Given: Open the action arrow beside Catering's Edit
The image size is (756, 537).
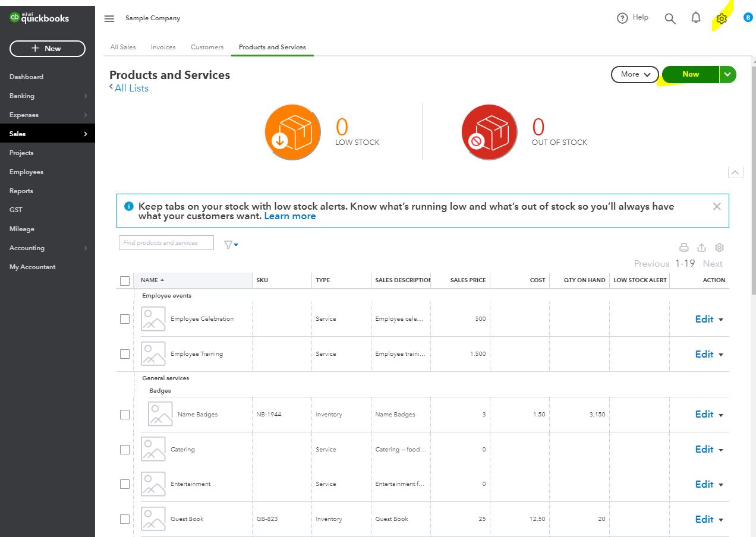Looking at the screenshot, I should 721,450.
